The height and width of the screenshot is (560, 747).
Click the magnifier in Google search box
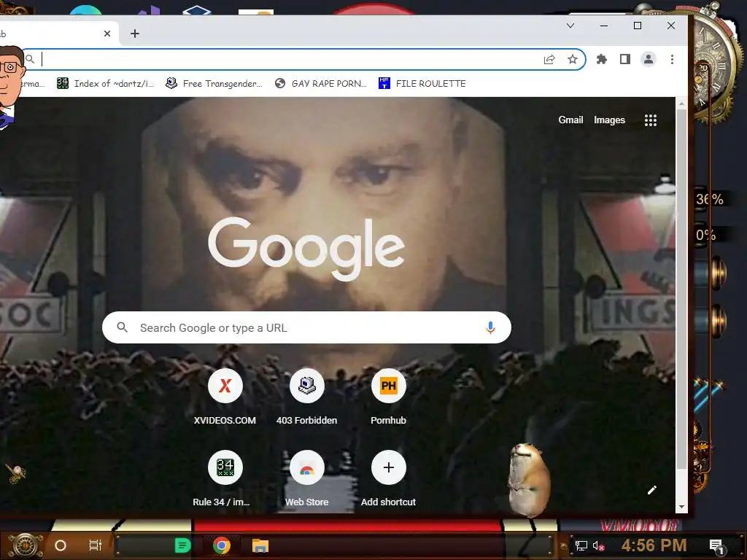click(x=123, y=327)
